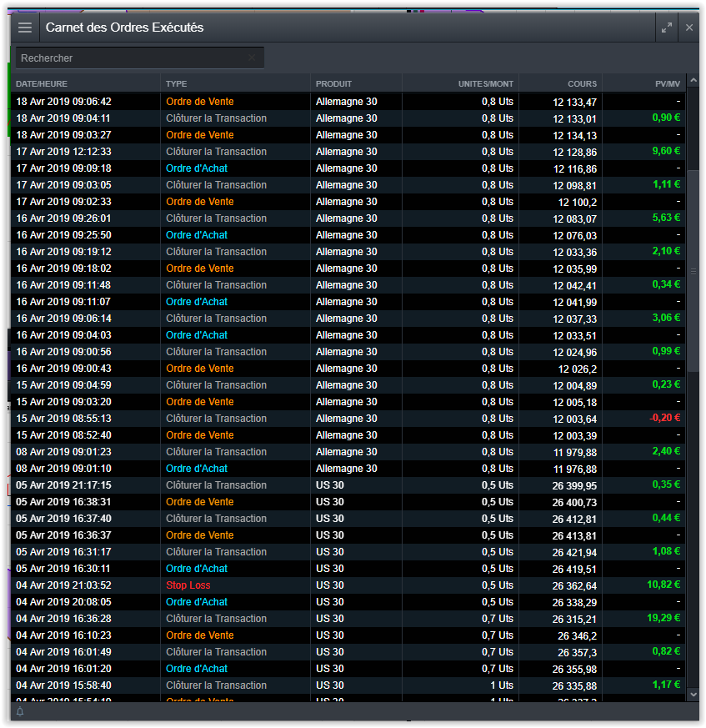Select the 17 Avr 2019 09:02:33 row

(x=348, y=202)
